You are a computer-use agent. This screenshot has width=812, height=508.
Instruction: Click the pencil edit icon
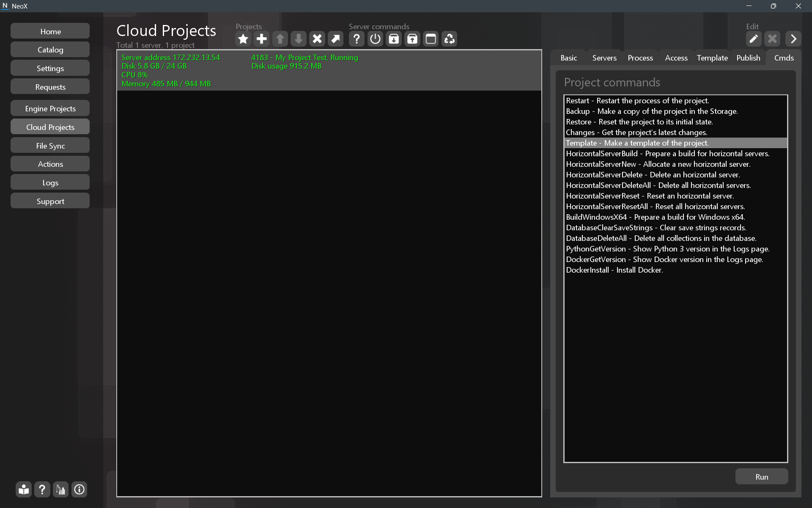point(753,39)
